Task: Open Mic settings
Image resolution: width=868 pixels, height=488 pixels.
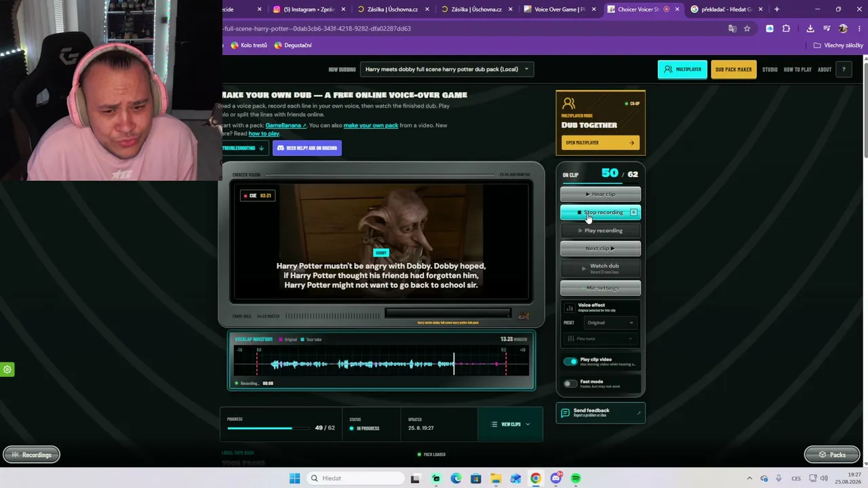Action: click(600, 287)
